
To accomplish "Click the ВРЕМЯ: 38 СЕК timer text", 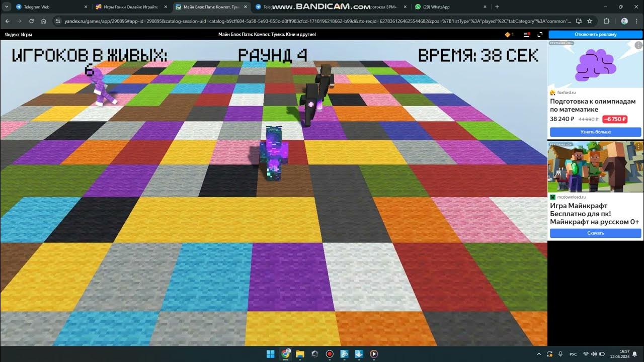I will 478,55.
